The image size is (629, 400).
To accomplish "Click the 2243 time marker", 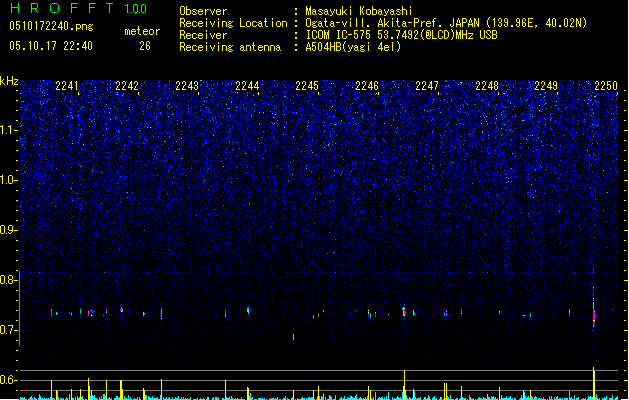I will (187, 86).
